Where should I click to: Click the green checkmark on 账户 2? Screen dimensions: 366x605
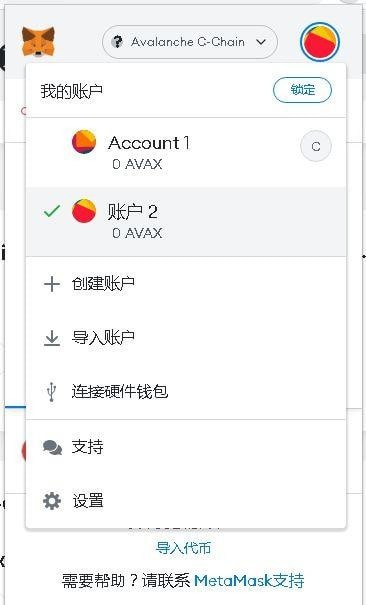[x=52, y=211]
